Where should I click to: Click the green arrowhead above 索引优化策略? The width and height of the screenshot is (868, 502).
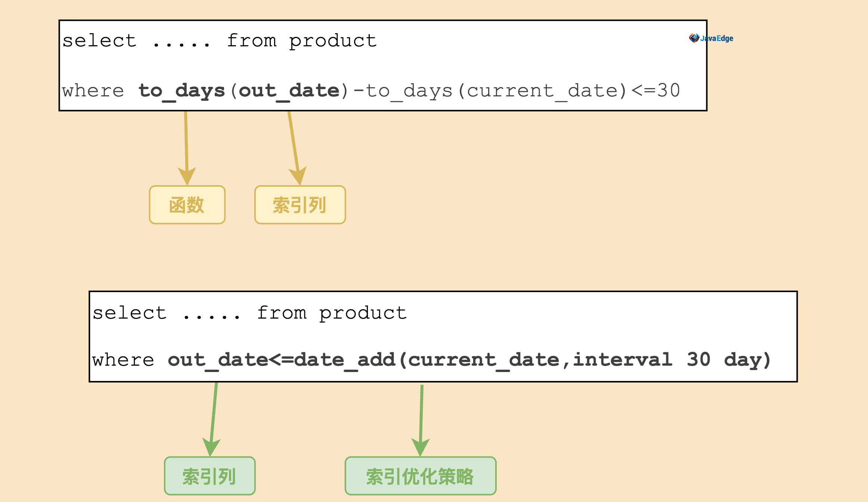[421, 446]
